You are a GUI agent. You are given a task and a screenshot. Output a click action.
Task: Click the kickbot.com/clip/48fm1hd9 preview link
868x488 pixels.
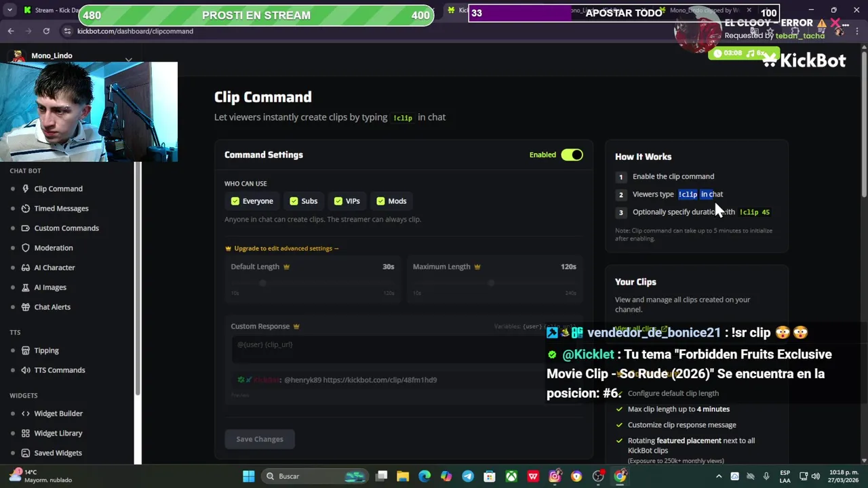pos(380,380)
